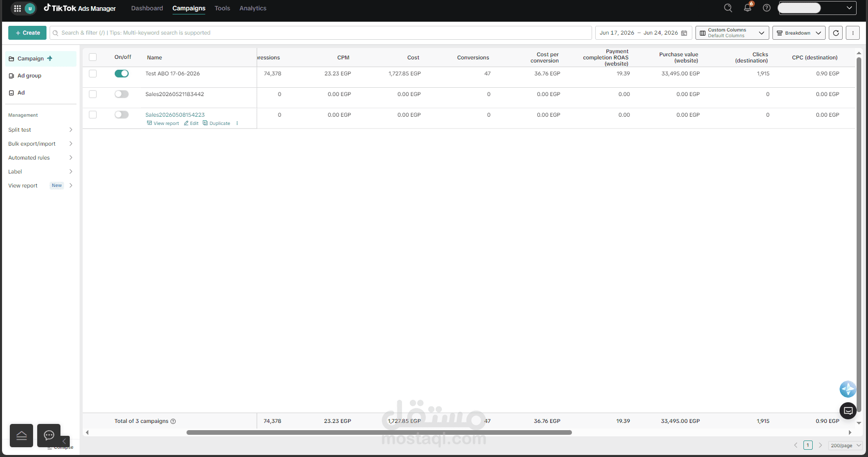Open the blue assistant star icon
This screenshot has height=457, width=868.
coord(848,389)
